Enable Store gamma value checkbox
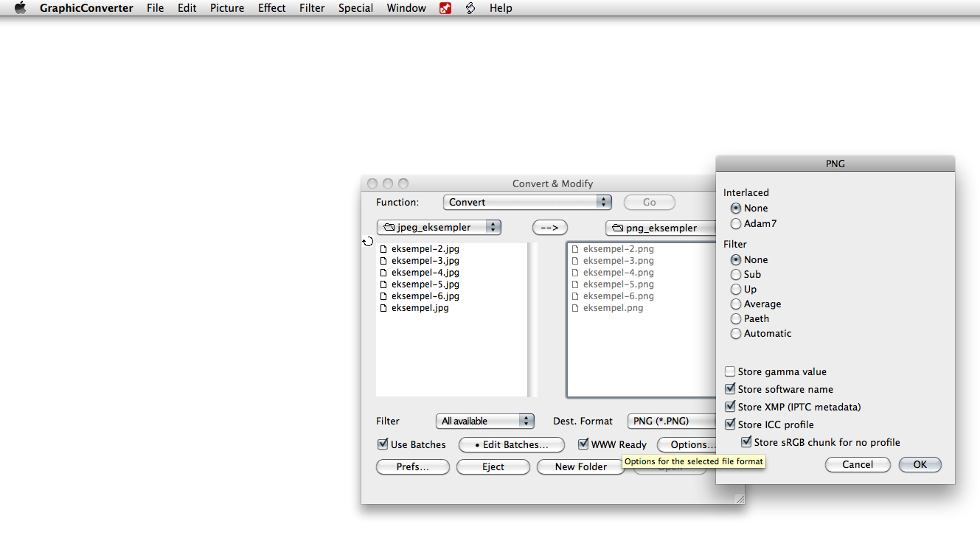 coord(730,372)
